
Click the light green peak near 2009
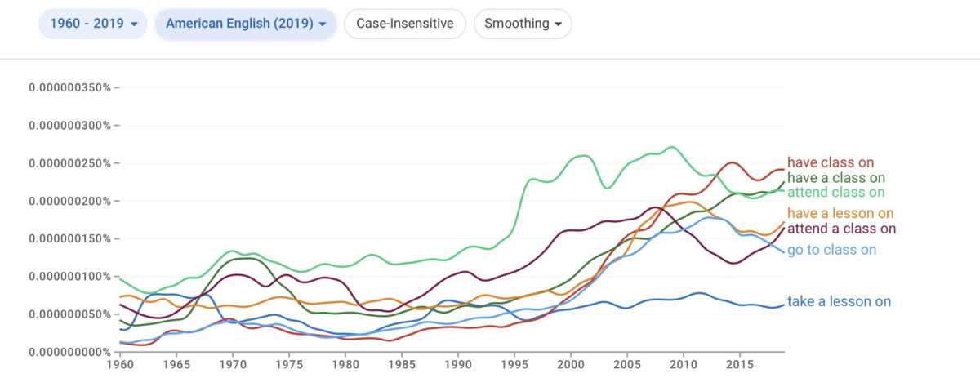tap(670, 148)
